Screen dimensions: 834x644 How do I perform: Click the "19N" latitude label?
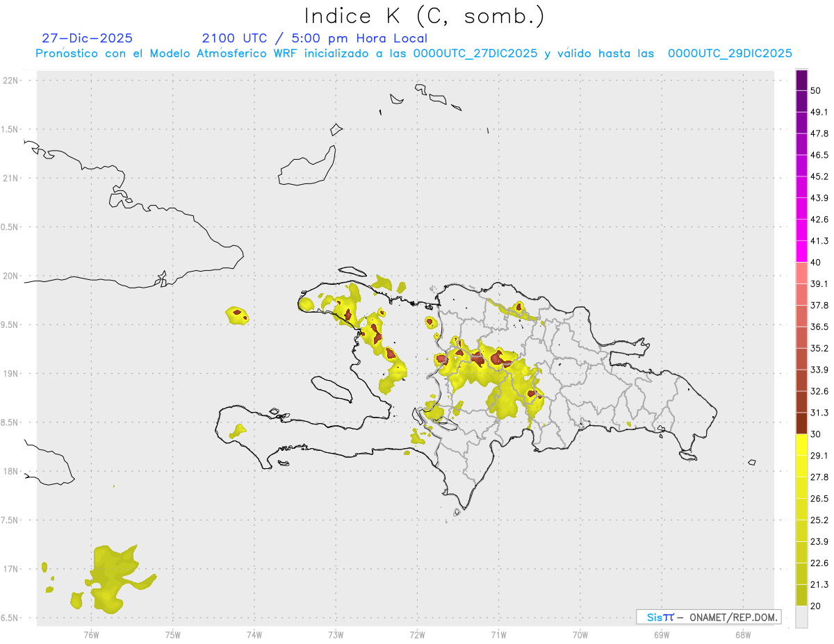(12, 374)
